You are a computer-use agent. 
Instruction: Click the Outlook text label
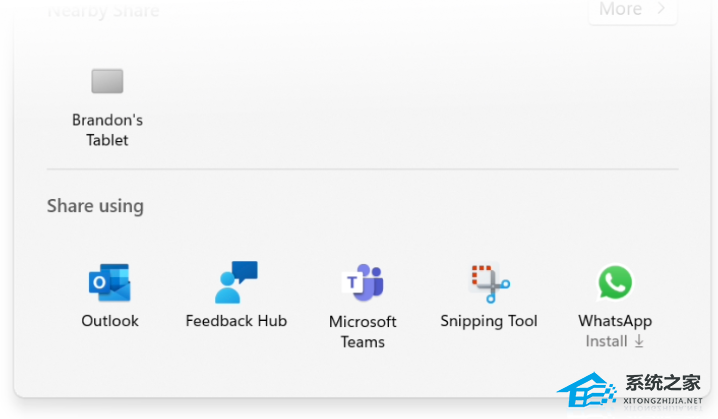point(110,321)
